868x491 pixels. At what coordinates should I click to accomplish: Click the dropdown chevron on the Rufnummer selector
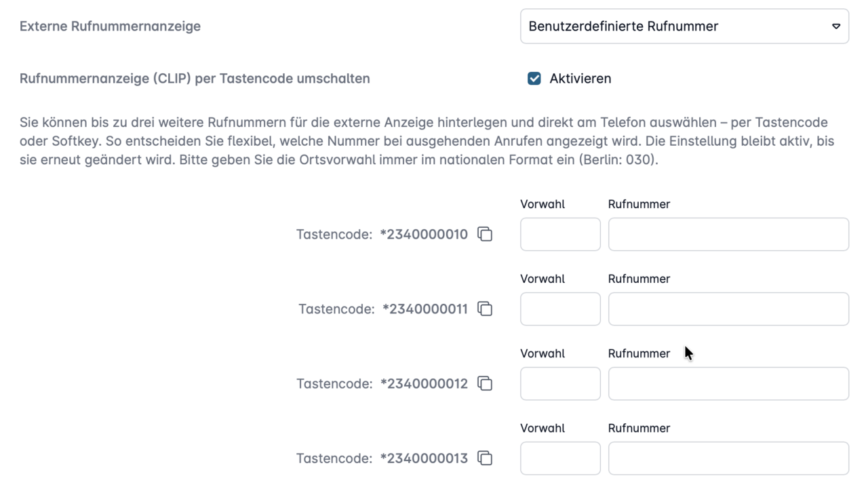coord(835,26)
